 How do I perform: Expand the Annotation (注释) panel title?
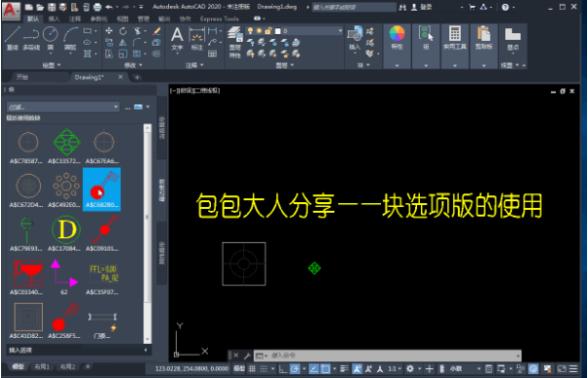[194, 65]
